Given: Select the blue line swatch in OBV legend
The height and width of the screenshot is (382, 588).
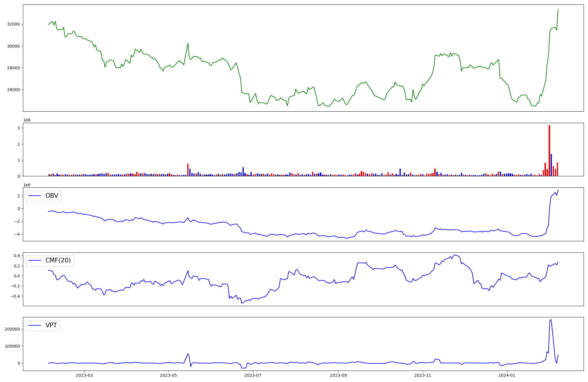Looking at the screenshot, I should pos(34,196).
